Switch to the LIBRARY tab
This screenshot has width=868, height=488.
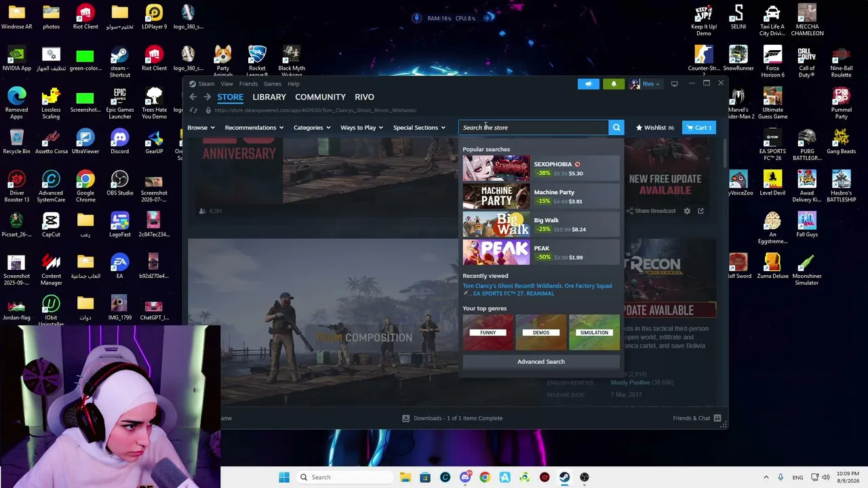[269, 97]
